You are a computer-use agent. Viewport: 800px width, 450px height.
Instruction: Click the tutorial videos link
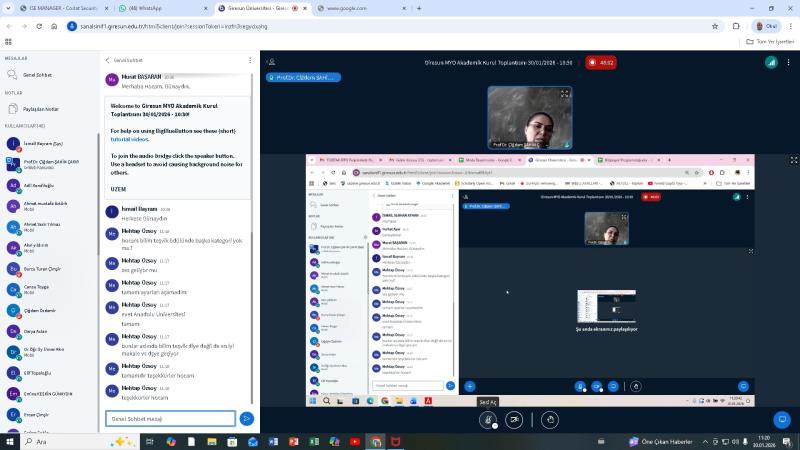[x=128, y=139]
